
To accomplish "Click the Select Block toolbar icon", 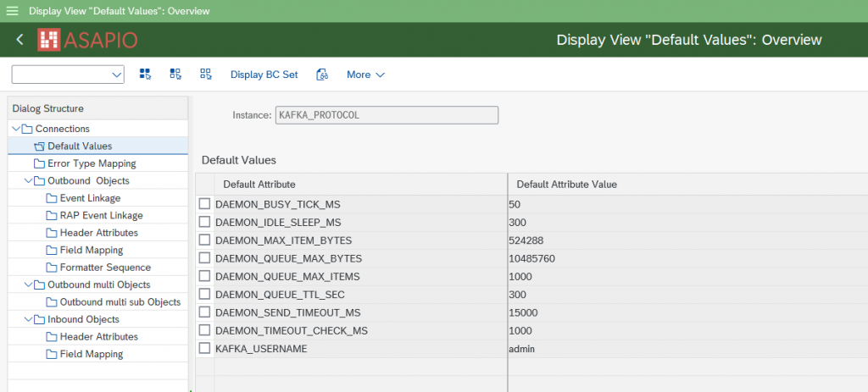I will pyautogui.click(x=175, y=75).
